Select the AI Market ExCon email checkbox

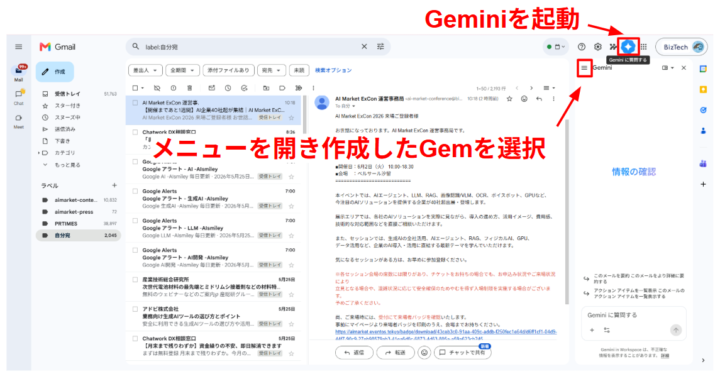(135, 103)
